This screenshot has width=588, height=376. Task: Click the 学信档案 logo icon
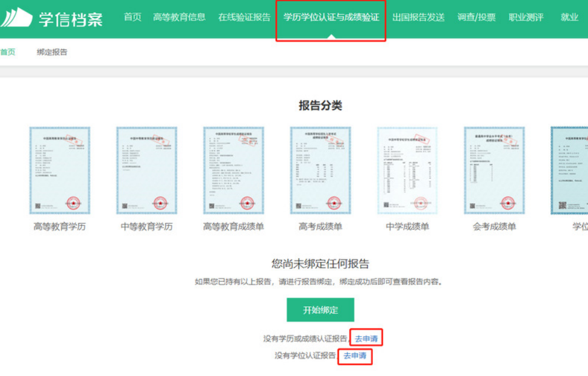coord(16,18)
